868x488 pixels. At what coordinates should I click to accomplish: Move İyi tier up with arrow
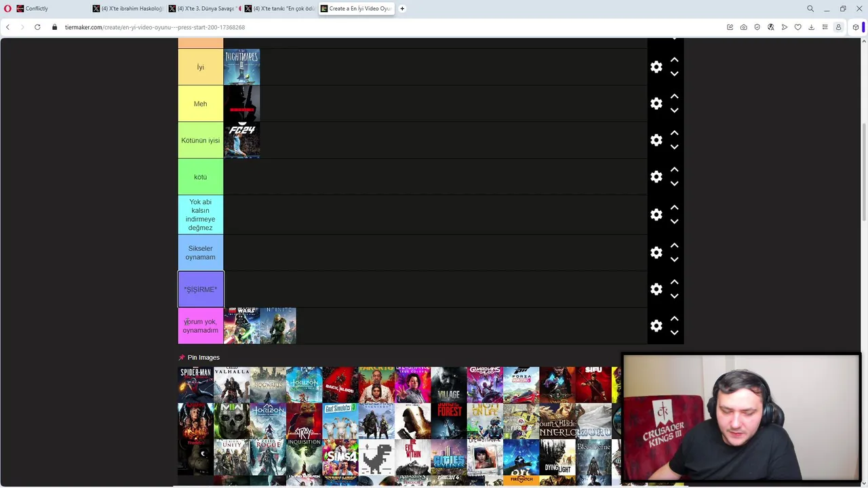(674, 60)
